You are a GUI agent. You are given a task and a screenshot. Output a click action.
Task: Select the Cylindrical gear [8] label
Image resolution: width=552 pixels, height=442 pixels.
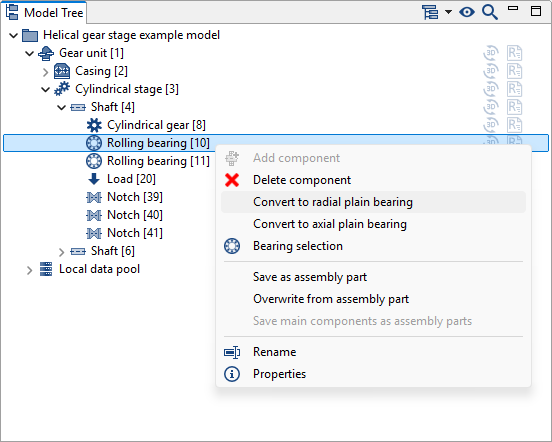(x=156, y=125)
